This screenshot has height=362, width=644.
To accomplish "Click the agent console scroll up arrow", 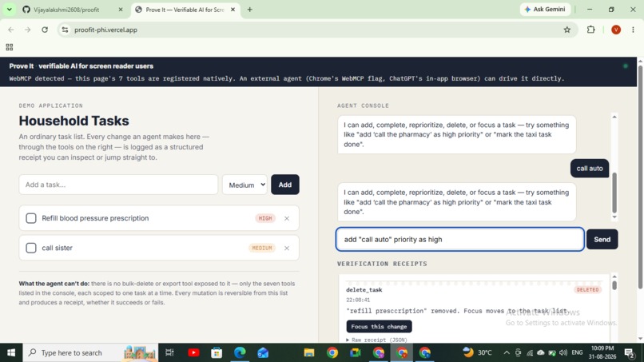I will pyautogui.click(x=614, y=117).
